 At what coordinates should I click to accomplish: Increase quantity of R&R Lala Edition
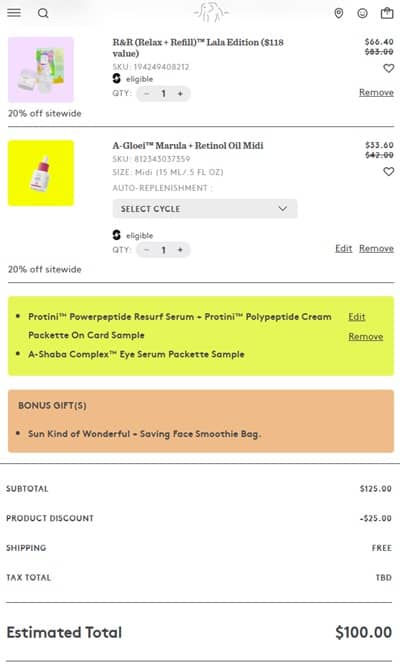180,94
